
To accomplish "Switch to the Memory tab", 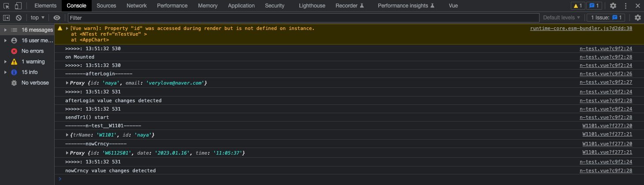I will (x=208, y=6).
